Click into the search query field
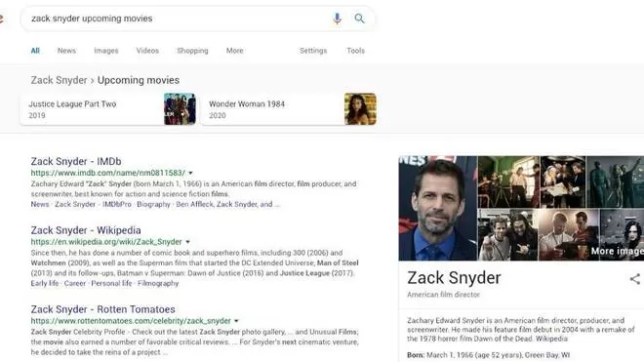The width and height of the screenshot is (644, 362). tap(177, 19)
